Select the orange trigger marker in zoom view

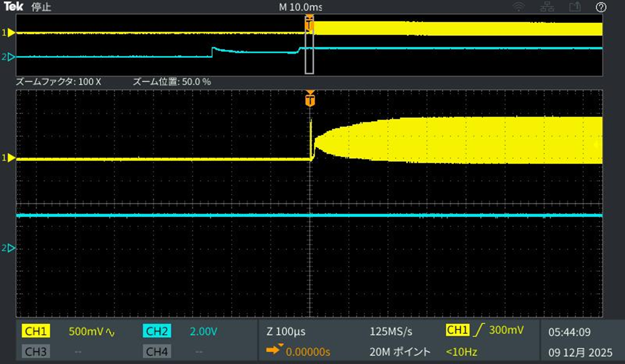[309, 99]
